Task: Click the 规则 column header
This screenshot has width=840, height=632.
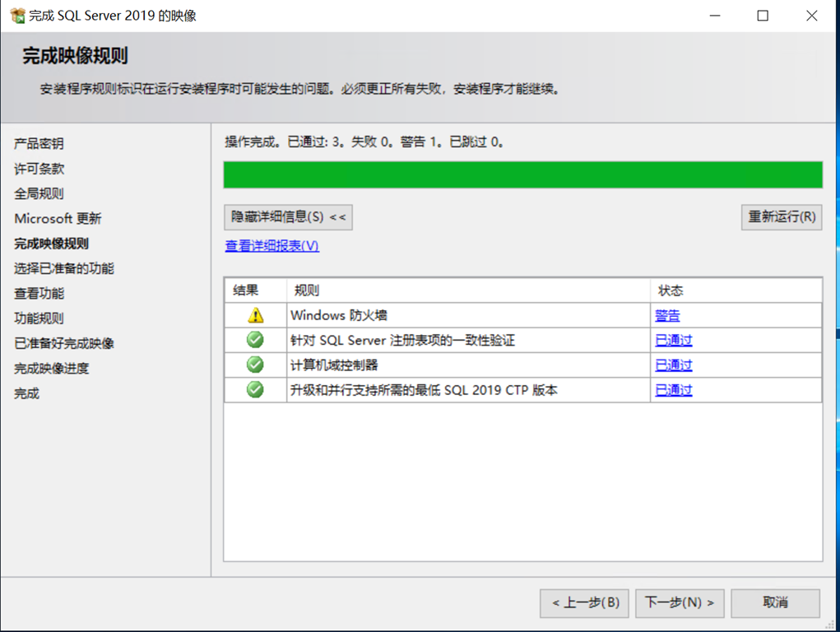Action: pos(468,290)
